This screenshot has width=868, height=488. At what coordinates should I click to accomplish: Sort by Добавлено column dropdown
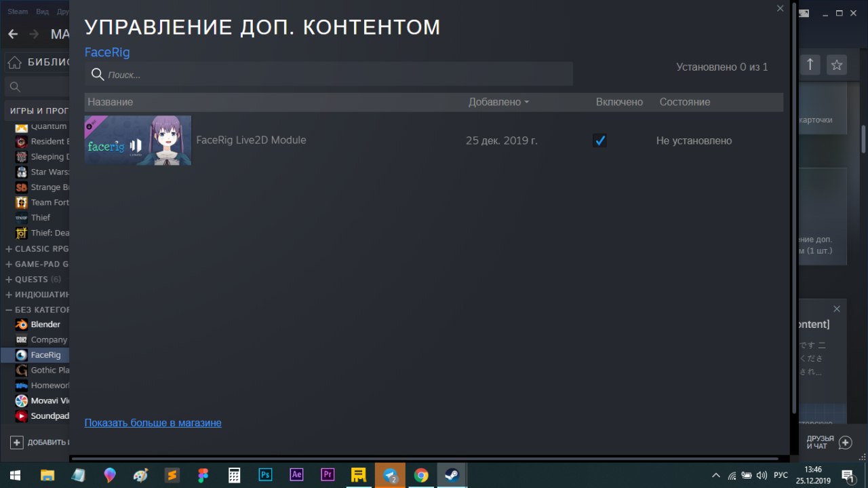(498, 102)
